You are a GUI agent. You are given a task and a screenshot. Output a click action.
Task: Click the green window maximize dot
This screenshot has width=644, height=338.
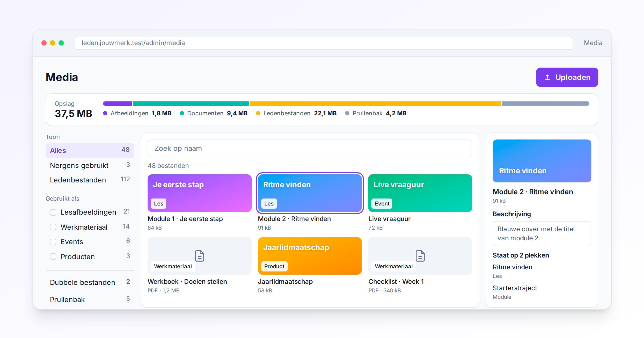[61, 43]
